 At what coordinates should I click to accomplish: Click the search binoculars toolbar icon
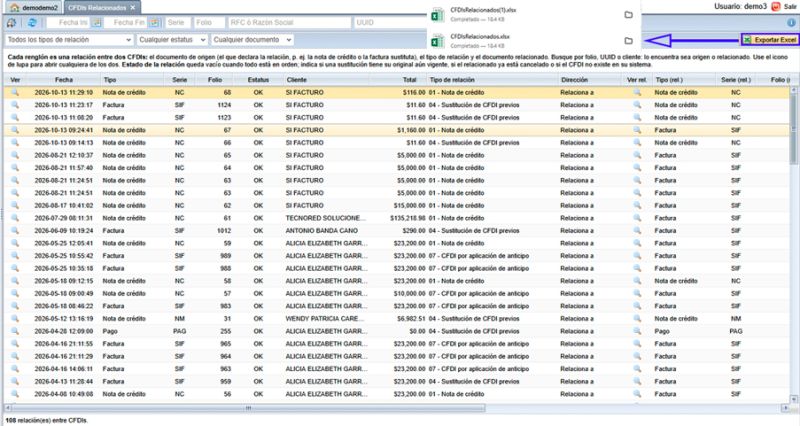click(x=11, y=22)
